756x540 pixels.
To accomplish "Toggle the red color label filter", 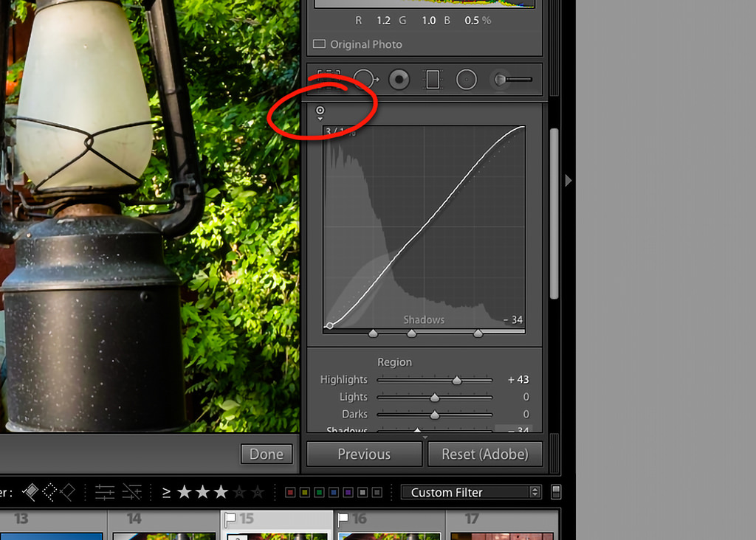I will click(290, 492).
